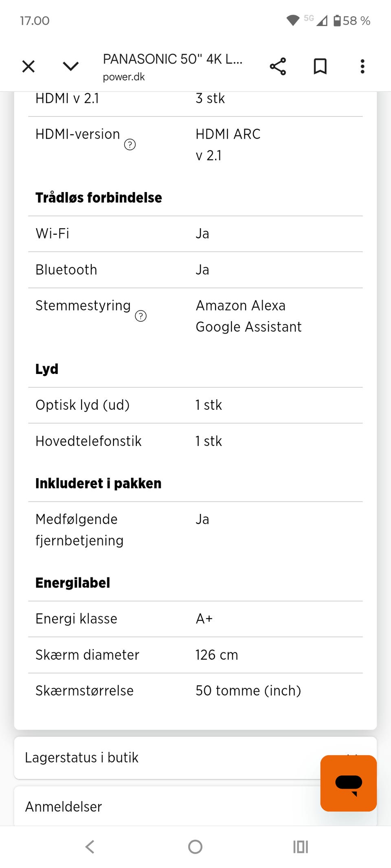Screen dimensions: 391x868
Task: Tap the PANASONIC 50" 4K page title
Action: (172, 59)
